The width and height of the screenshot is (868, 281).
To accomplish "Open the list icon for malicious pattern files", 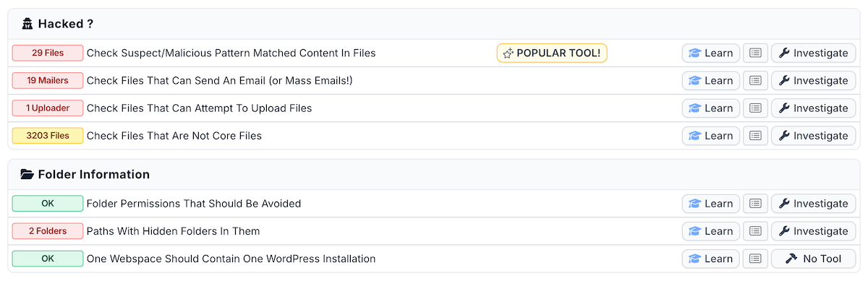I will 755,53.
